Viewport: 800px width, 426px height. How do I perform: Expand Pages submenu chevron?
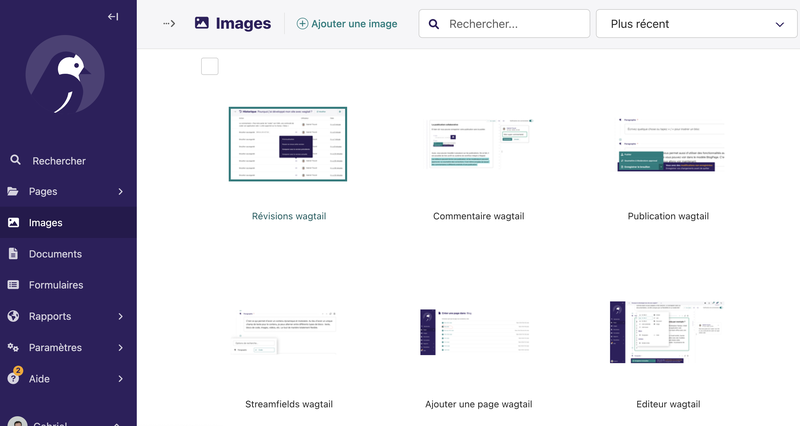[x=120, y=191]
